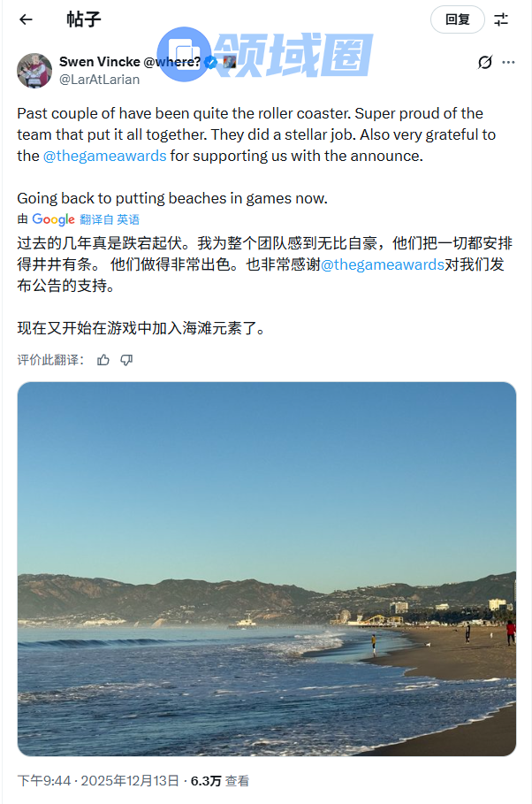The width and height of the screenshot is (532, 804).
Task: Click the Google translation logo
Action: coord(53,219)
